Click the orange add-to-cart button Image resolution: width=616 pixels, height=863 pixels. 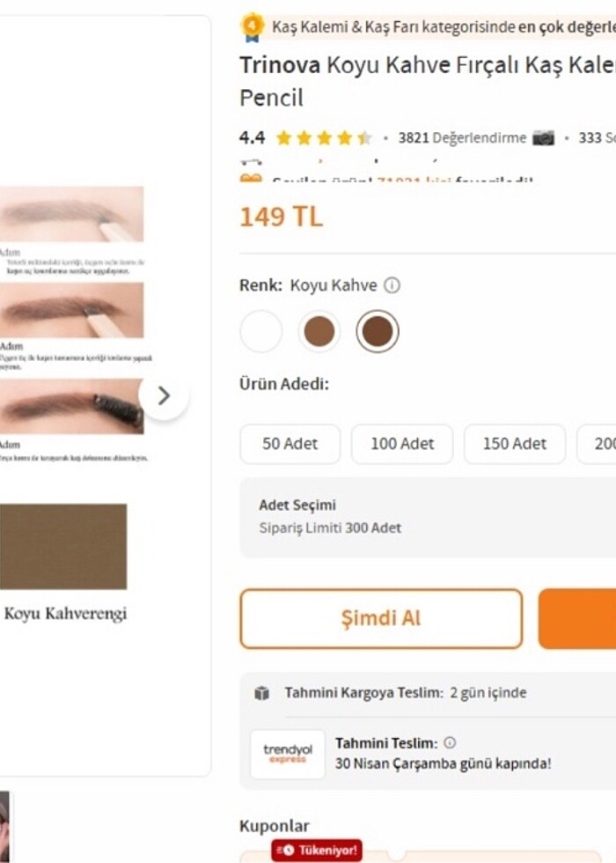tap(577, 618)
